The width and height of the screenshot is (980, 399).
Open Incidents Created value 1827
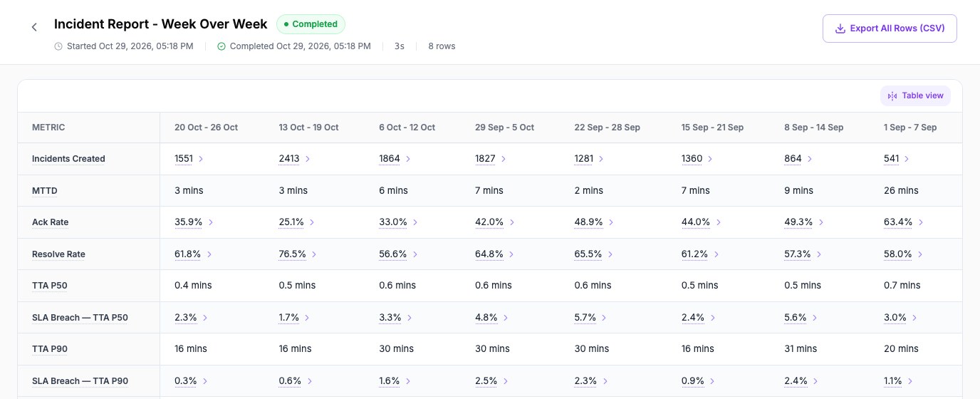[485, 159]
